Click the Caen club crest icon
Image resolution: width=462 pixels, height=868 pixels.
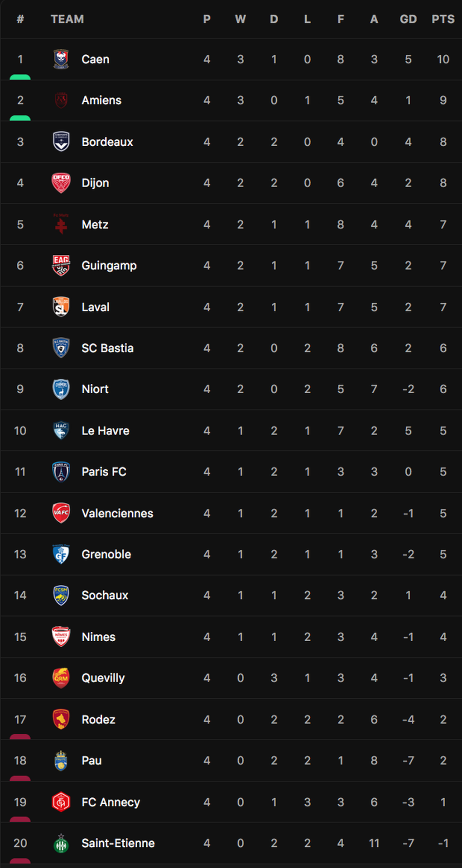61,59
